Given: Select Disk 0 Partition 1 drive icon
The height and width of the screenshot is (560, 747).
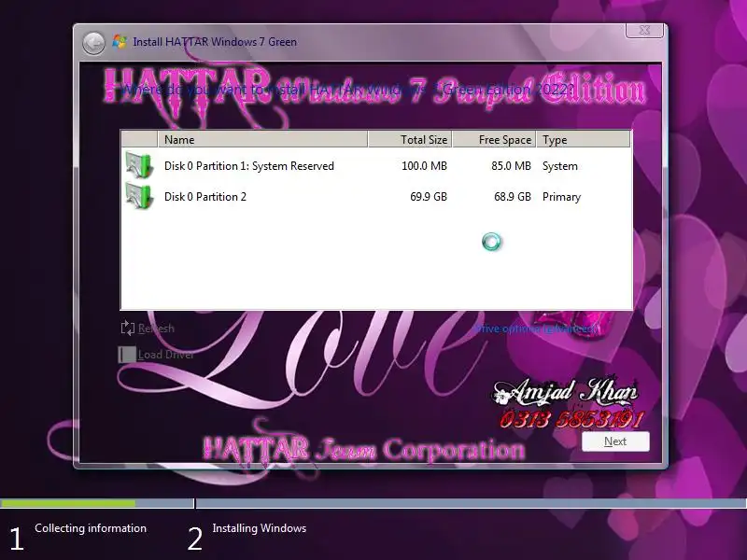Looking at the screenshot, I should (139, 165).
